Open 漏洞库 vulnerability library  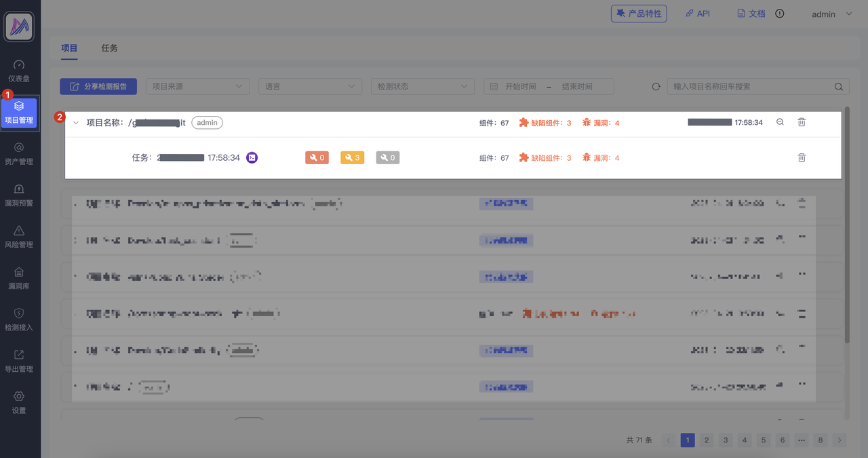tap(19, 278)
